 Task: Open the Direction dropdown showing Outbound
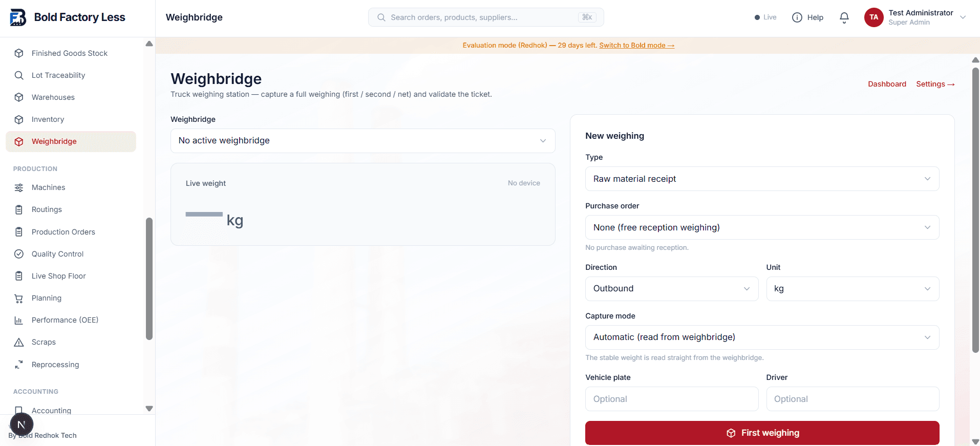pos(671,289)
